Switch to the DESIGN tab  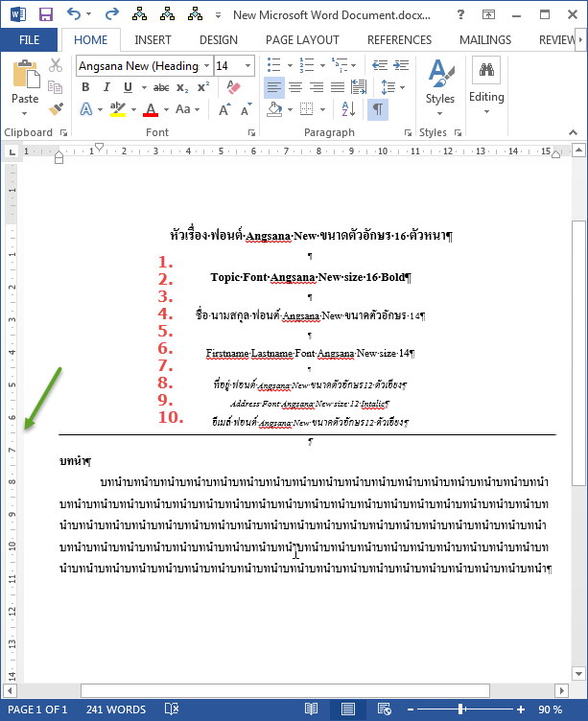pos(219,40)
